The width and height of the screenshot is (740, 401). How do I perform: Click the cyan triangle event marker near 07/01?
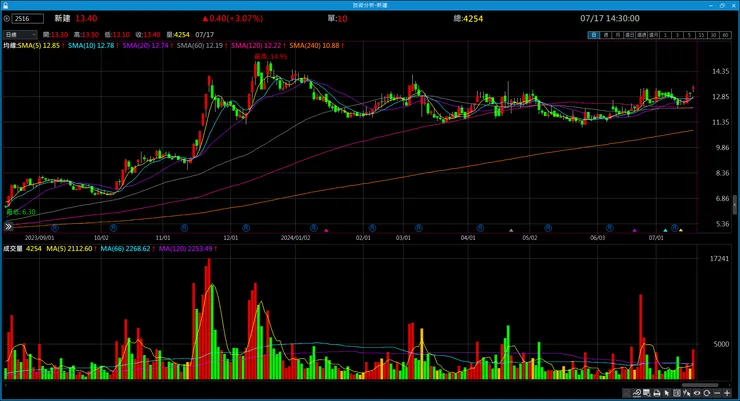tap(665, 230)
